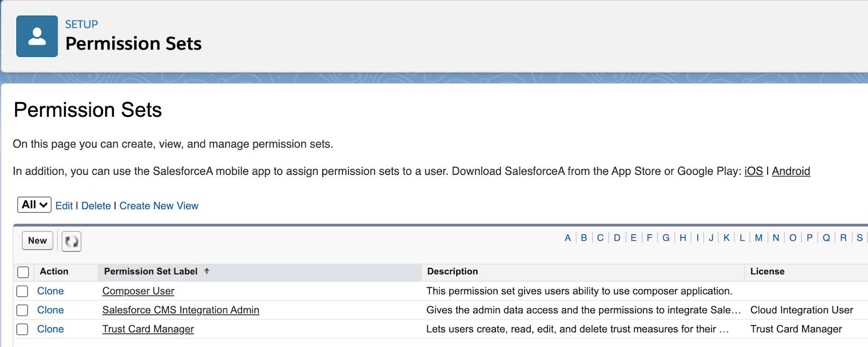Open Salesforce CMS Integration Admin permission set
The width and height of the screenshot is (868, 347).
coord(181,310)
